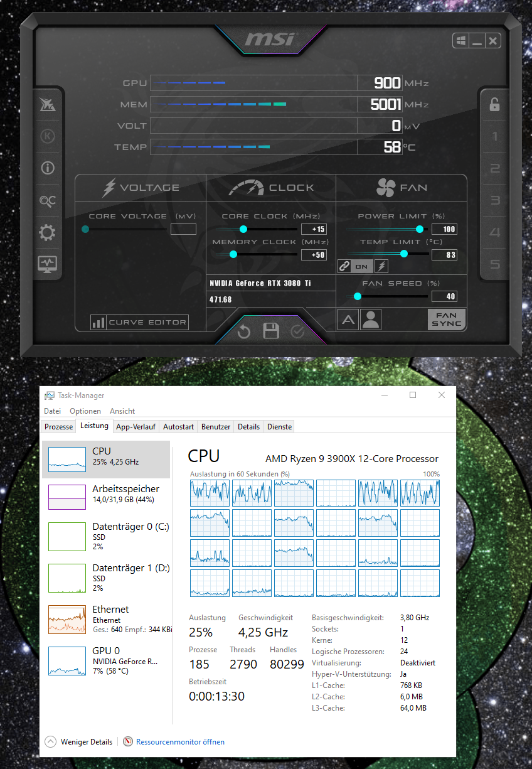Click the Voltage lightning bolt header icon
Image resolution: width=532 pixels, height=769 pixels.
click(109, 187)
